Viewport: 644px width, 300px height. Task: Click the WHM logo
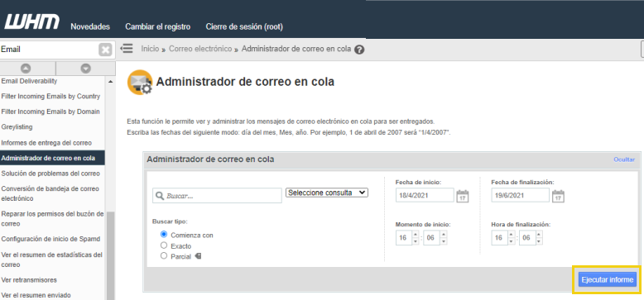(31, 21)
